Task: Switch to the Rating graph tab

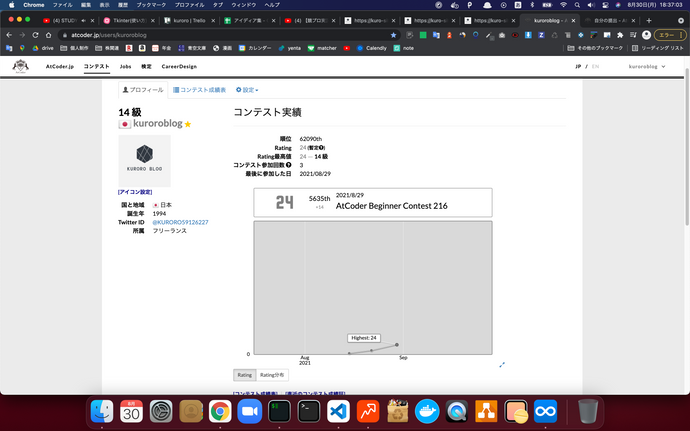Action: click(x=245, y=375)
